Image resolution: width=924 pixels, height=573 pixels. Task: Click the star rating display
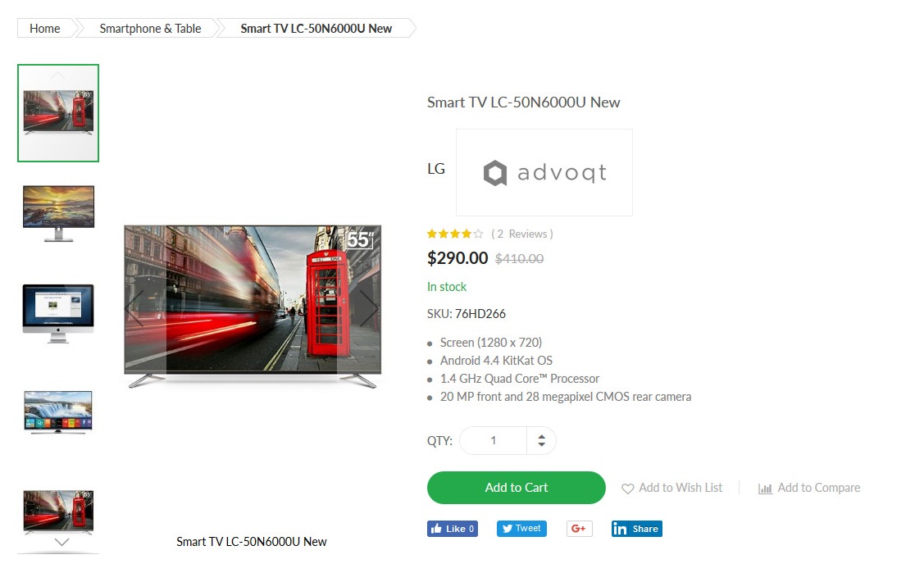pos(455,234)
